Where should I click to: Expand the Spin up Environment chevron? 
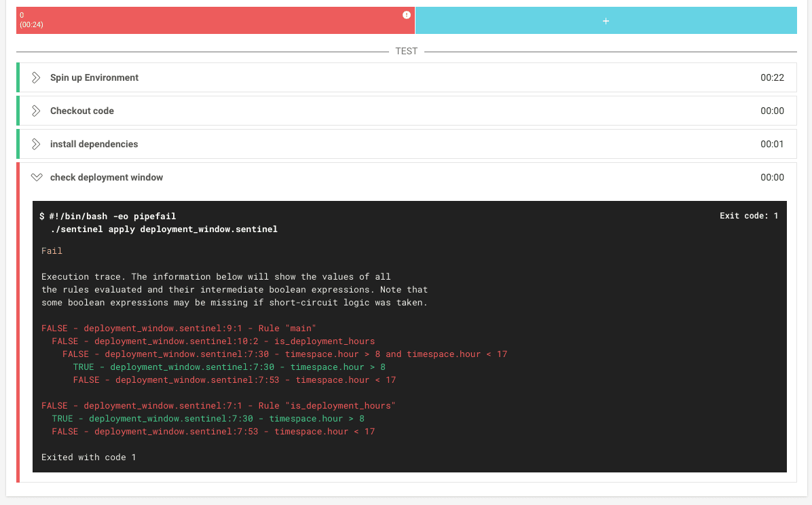[x=37, y=77]
